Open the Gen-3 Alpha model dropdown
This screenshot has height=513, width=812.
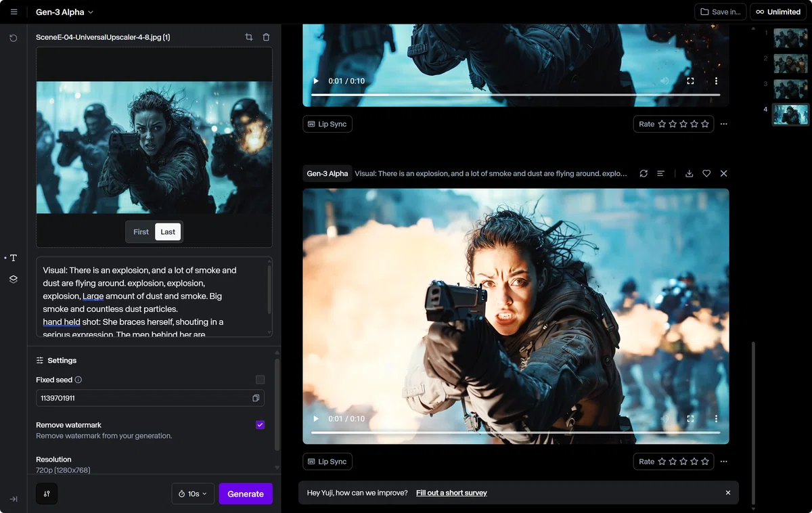click(64, 12)
